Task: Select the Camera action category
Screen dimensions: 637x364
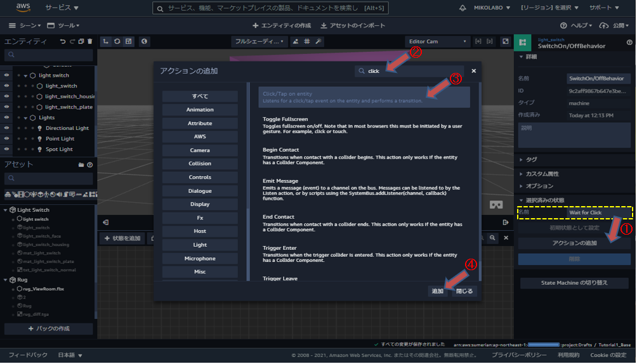Action: point(200,150)
